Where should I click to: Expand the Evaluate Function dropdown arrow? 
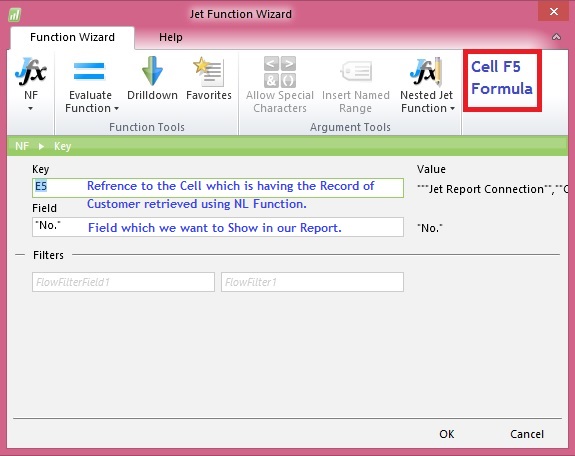(116, 109)
